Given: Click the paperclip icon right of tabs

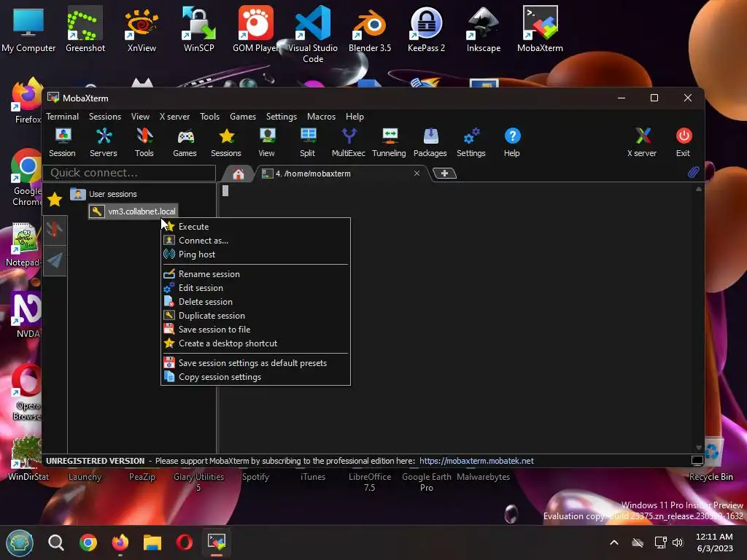Looking at the screenshot, I should (693, 172).
